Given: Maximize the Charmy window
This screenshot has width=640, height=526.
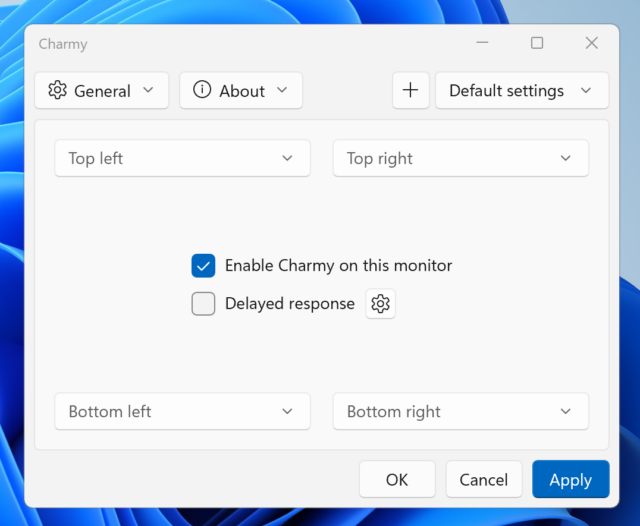Looking at the screenshot, I should click(537, 43).
